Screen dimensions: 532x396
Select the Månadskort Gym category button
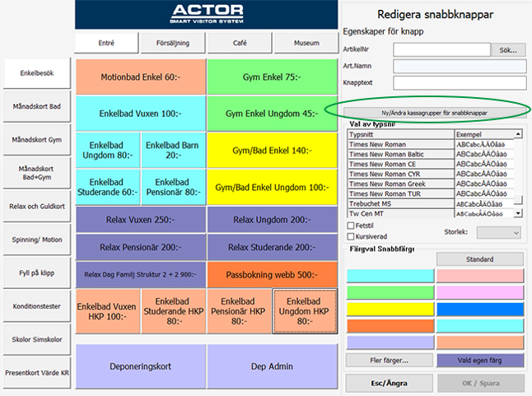(37, 140)
